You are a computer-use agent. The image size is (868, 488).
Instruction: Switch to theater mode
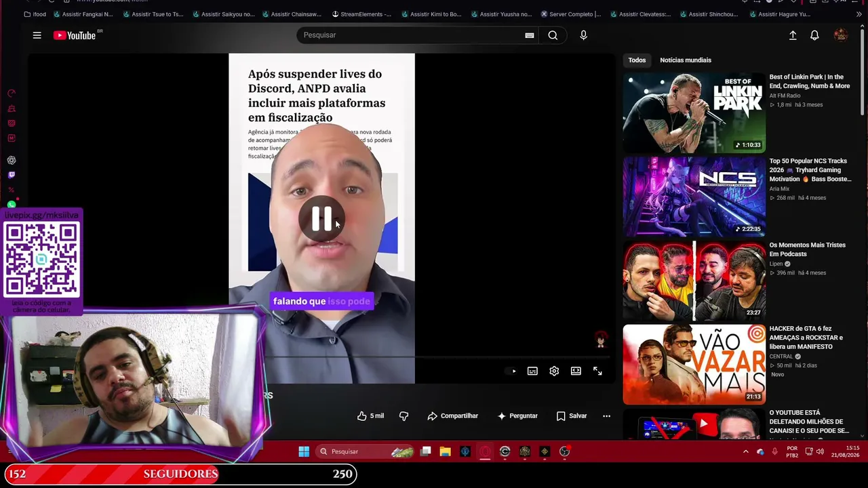(x=576, y=371)
